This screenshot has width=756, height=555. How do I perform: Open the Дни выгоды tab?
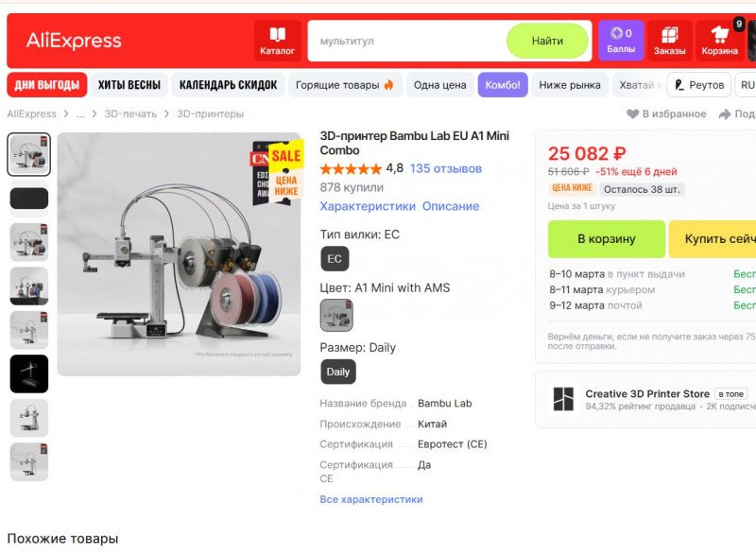point(46,85)
